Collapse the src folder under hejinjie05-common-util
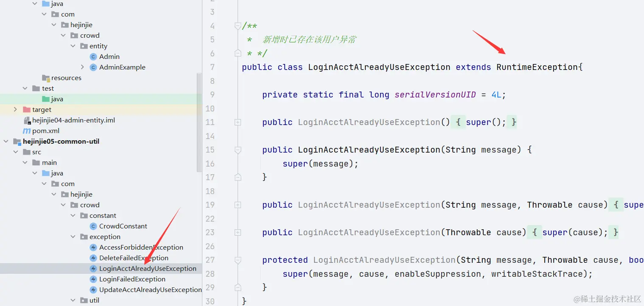Screen dimensions: 644x306 (x=16, y=152)
